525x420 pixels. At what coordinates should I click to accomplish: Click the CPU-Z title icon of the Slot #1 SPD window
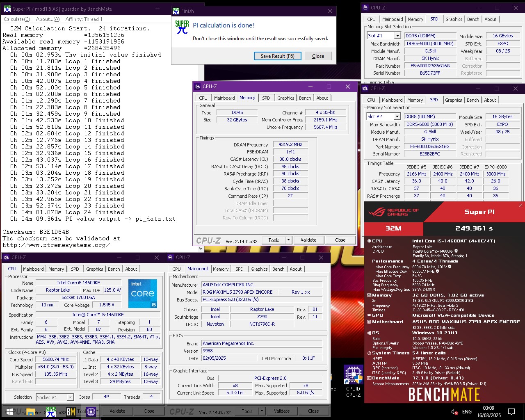(x=366, y=7)
